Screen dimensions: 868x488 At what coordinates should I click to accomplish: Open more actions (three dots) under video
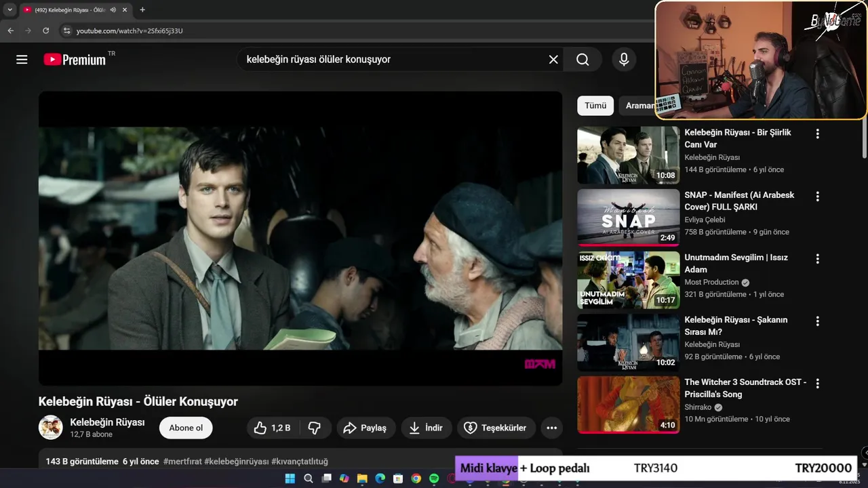[x=552, y=428]
